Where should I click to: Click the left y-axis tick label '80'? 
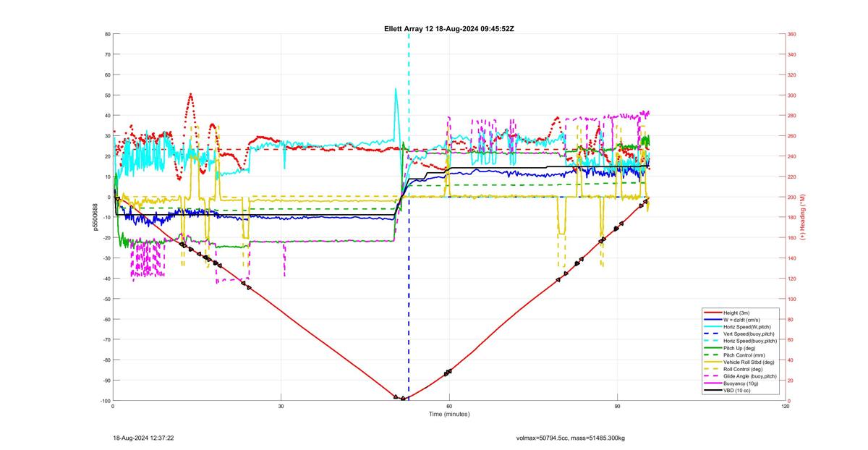[107, 34]
